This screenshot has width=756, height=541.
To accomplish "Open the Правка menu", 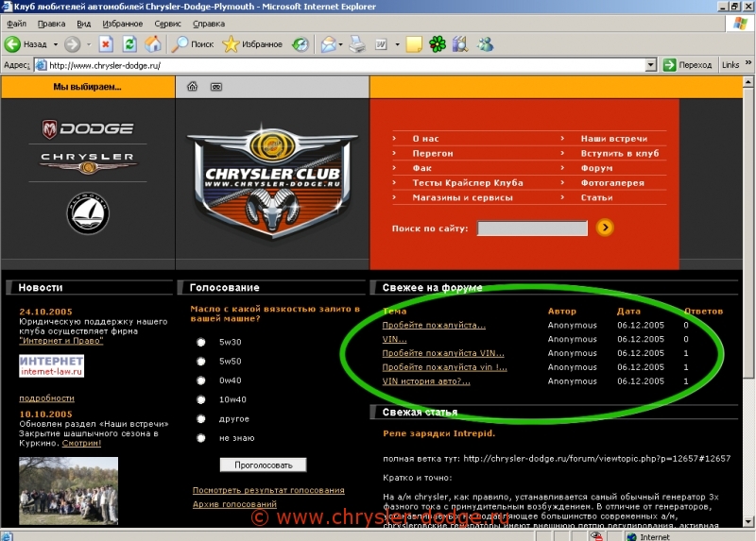I will 51,24.
